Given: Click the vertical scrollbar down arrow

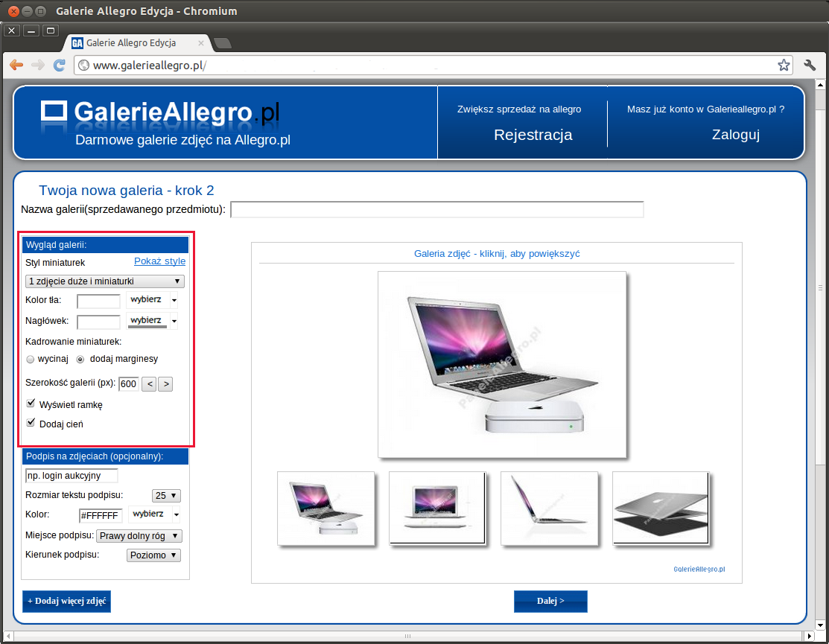Looking at the screenshot, I should [821, 625].
